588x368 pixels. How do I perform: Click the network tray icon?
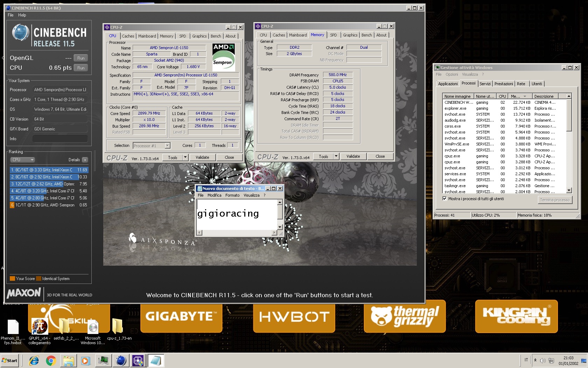[551, 360]
